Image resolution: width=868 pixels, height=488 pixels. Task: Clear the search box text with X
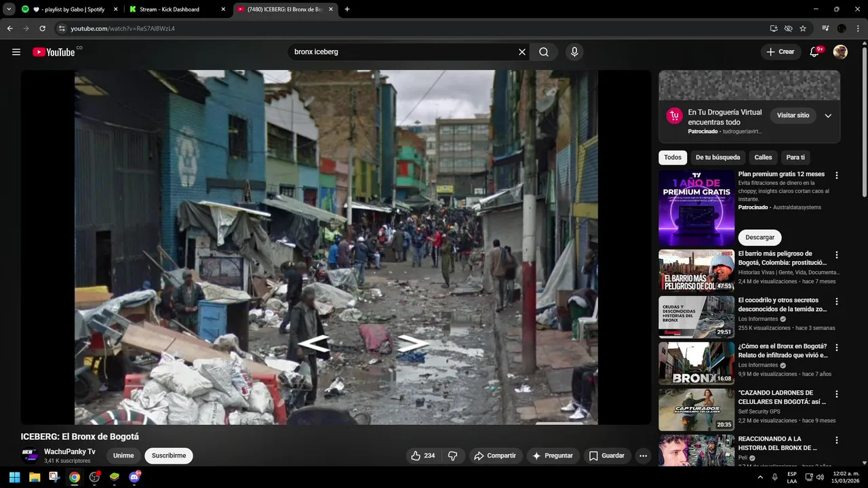522,52
